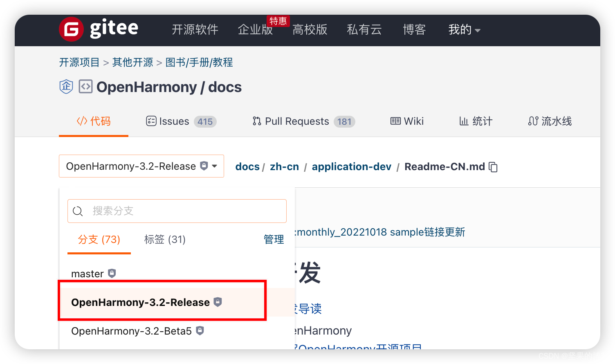Click the magnifier icon in branch search
The image size is (615, 364).
click(x=78, y=211)
